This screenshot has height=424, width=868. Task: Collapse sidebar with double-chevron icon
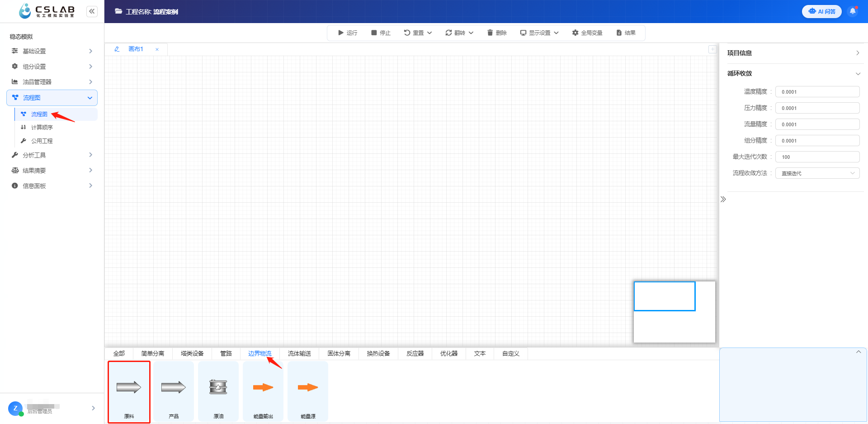coord(92,11)
